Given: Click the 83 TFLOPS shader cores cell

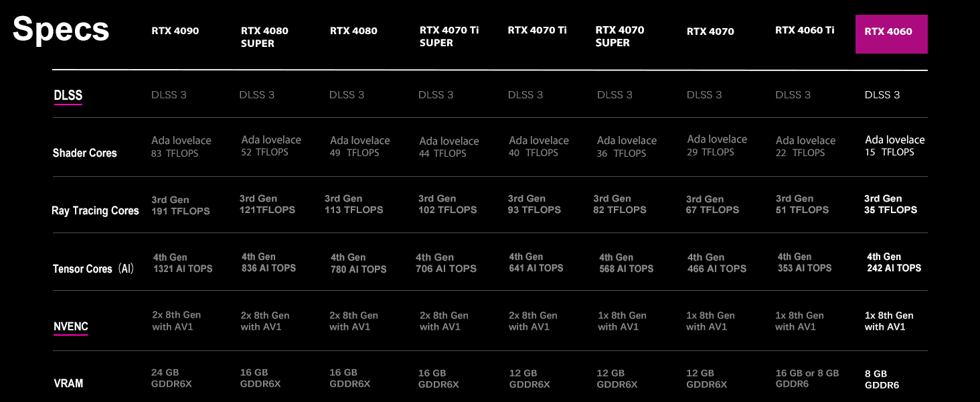Looking at the screenshot, I should [176, 153].
